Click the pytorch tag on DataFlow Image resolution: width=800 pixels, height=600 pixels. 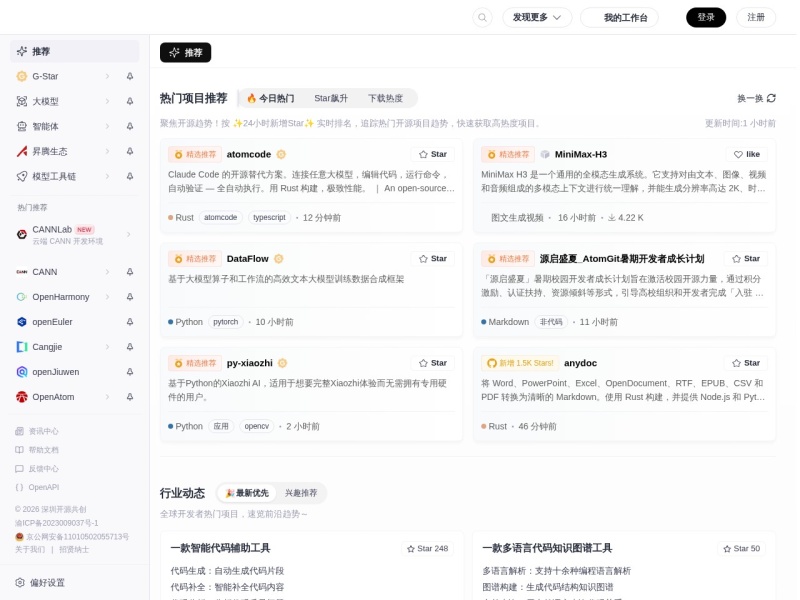point(226,322)
